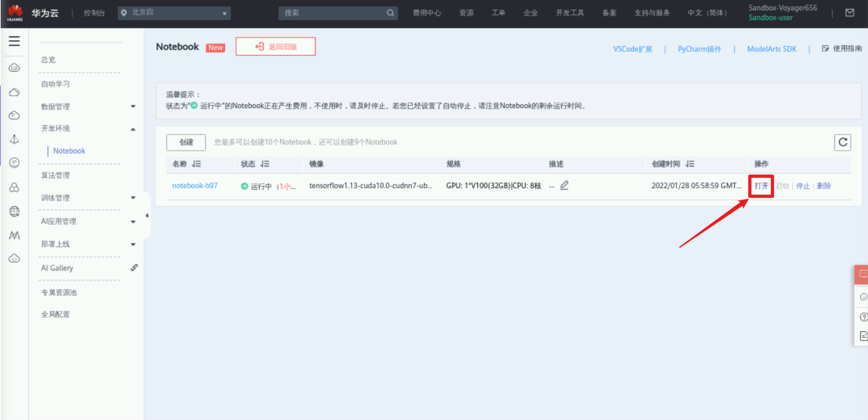Sort notebooks by name
The width and height of the screenshot is (868, 420).
tap(197, 164)
